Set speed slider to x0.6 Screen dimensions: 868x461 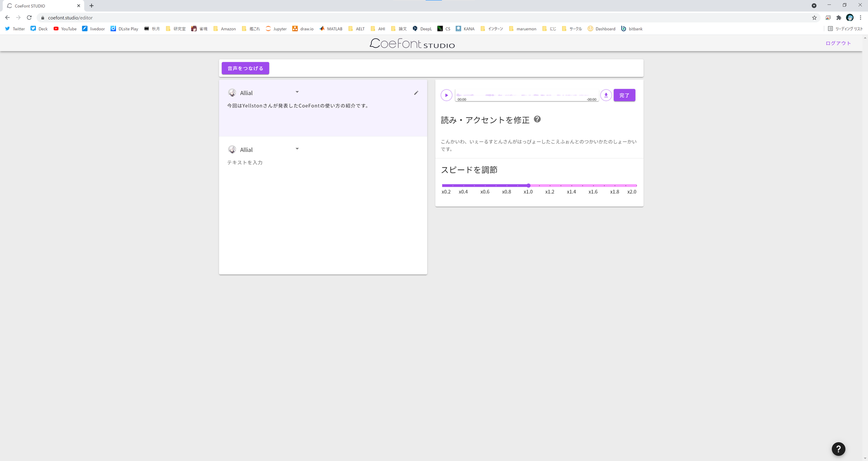click(485, 185)
